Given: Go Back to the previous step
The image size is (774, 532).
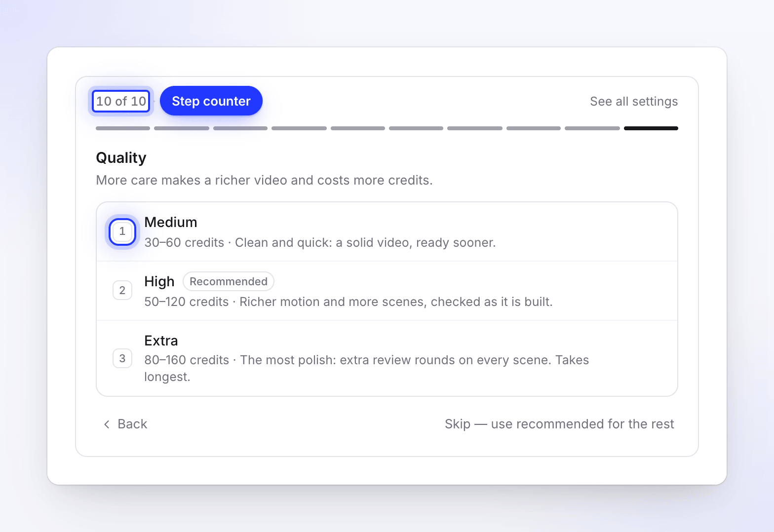Looking at the screenshot, I should pyautogui.click(x=125, y=424).
